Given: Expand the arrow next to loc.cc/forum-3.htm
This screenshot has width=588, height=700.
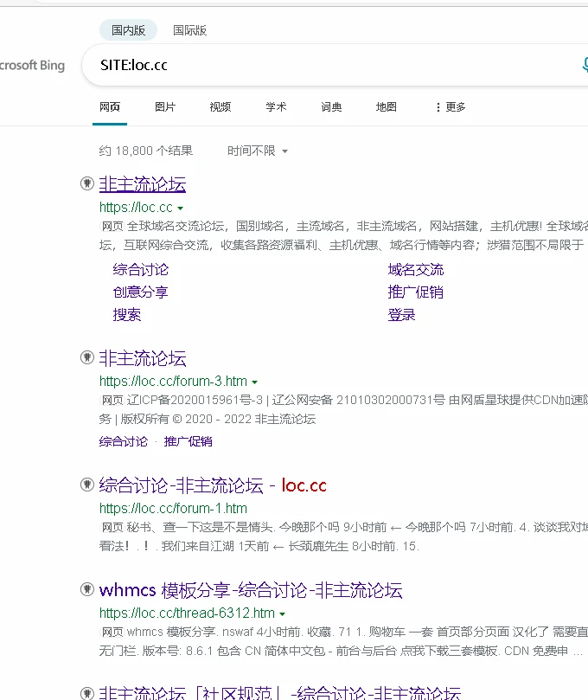Looking at the screenshot, I should [255, 382].
